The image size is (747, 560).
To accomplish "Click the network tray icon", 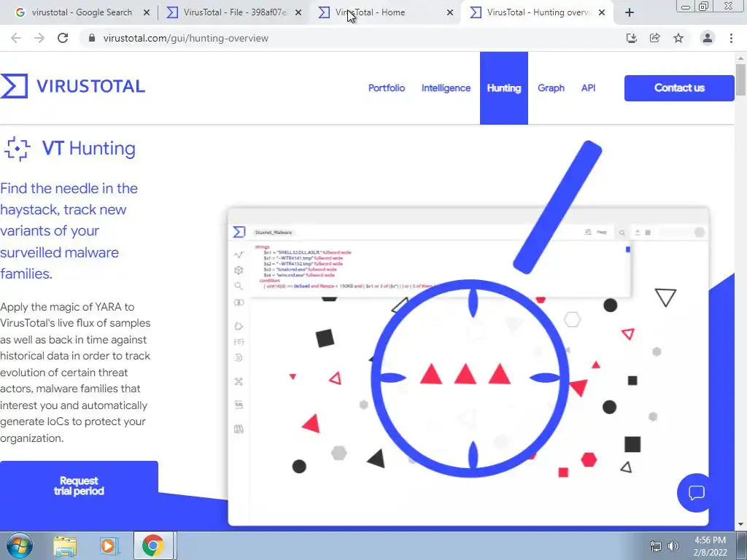I will point(656,546).
